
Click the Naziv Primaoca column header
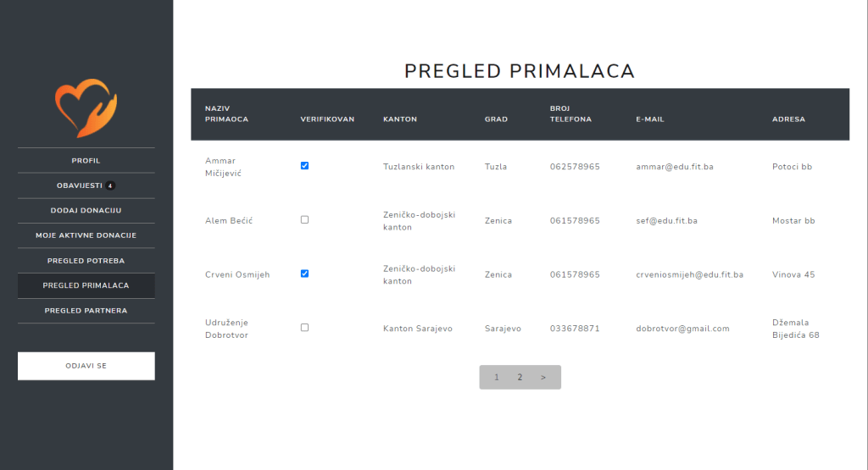pyautogui.click(x=226, y=113)
